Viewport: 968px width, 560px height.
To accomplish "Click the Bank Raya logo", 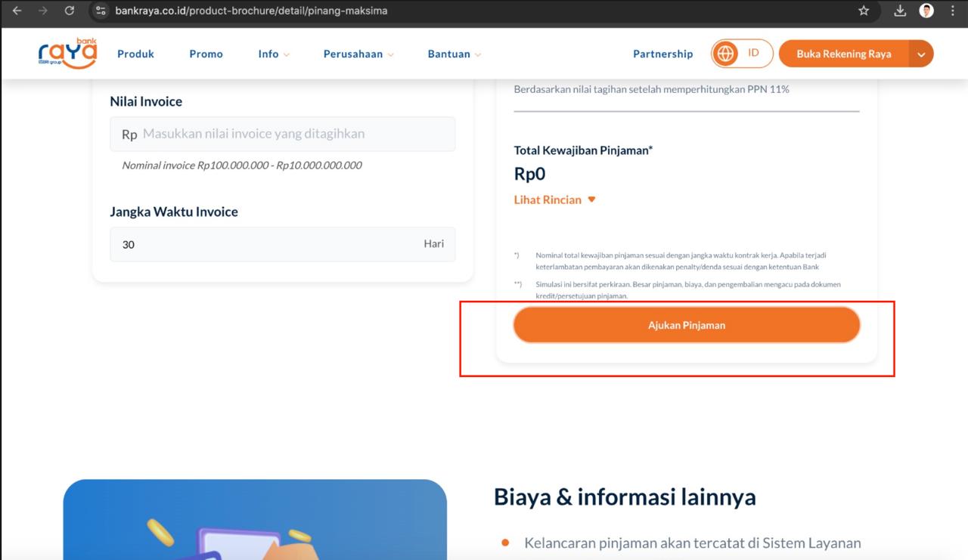I will (67, 54).
